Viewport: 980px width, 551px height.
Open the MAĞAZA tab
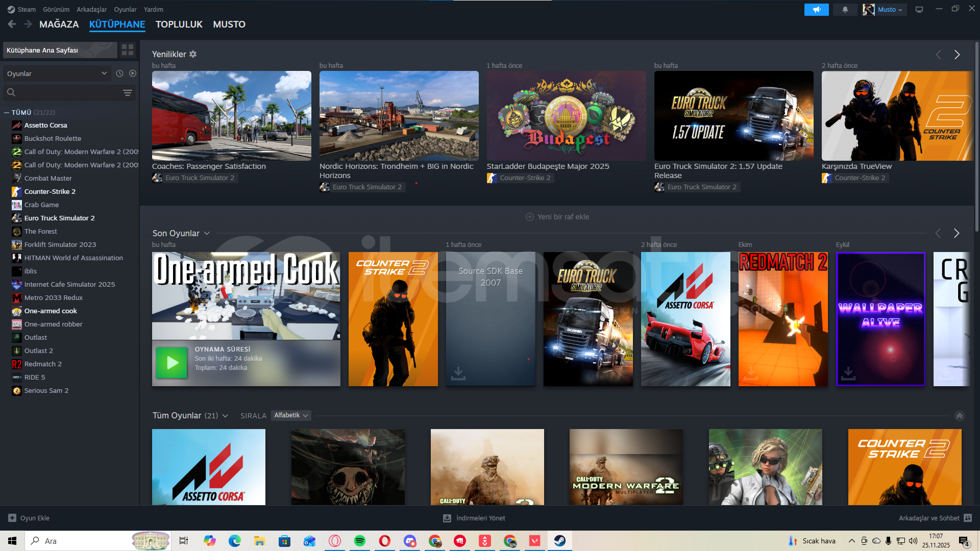(x=59, y=24)
